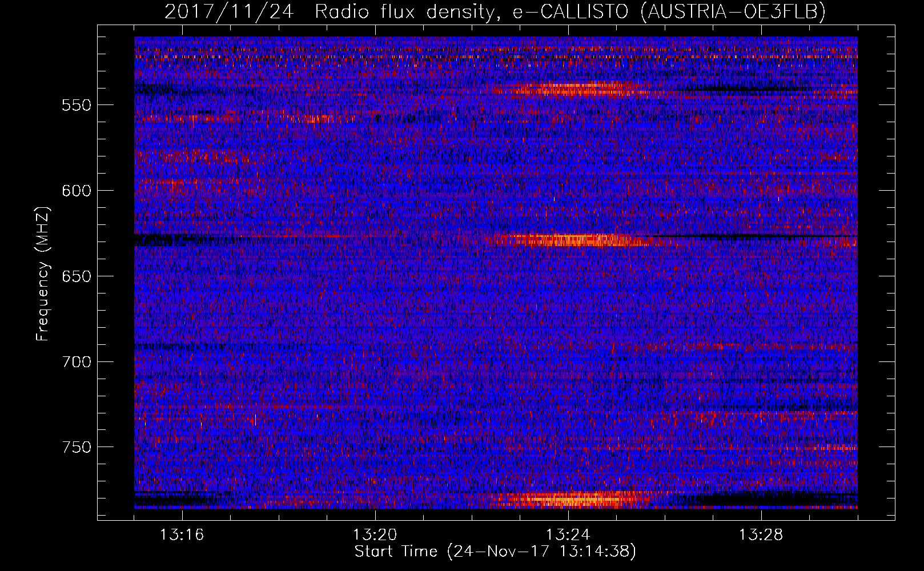Viewport: 924px width, 571px height.
Task: Click the 13:24 time tick label
Action: coord(568,535)
